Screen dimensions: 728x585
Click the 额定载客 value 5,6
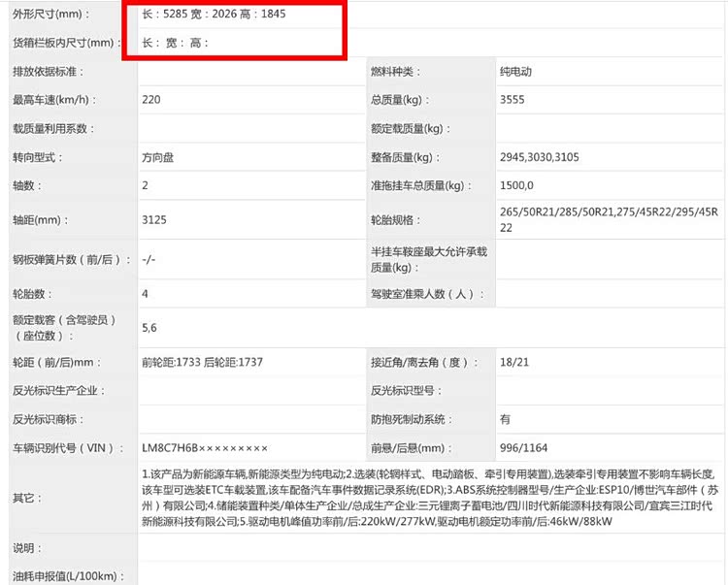pyautogui.click(x=149, y=328)
